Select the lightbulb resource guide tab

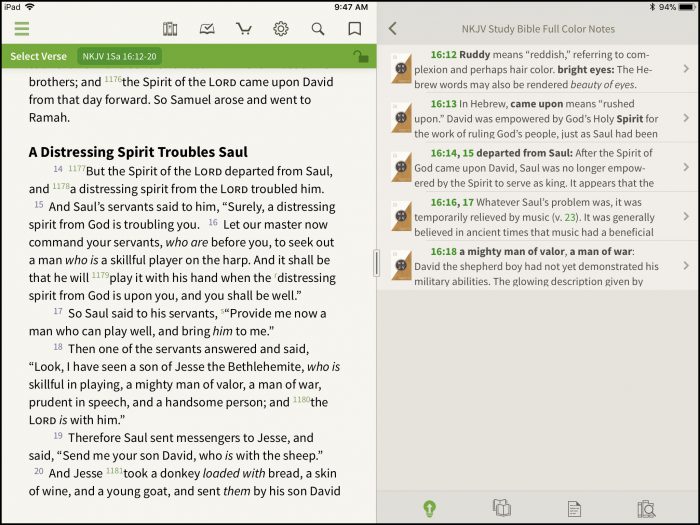click(x=429, y=508)
